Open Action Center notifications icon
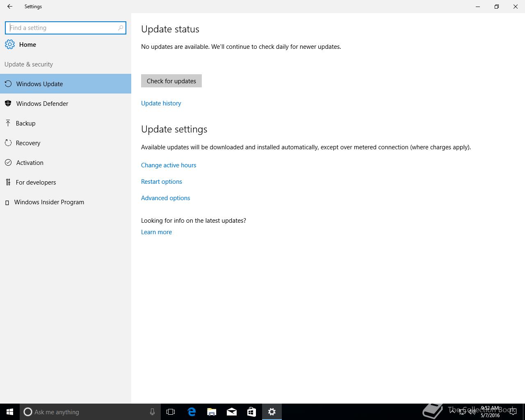Screen dimensions: 525x420 (513, 412)
